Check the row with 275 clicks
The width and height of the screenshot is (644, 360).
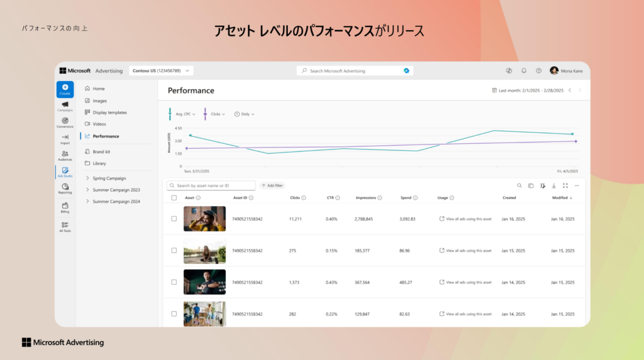(174, 251)
